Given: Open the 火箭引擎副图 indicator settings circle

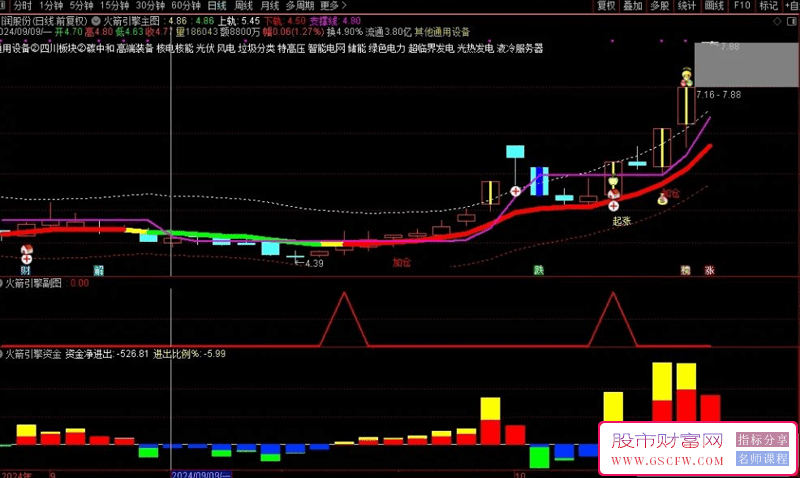Looking at the screenshot, I should (2, 283).
